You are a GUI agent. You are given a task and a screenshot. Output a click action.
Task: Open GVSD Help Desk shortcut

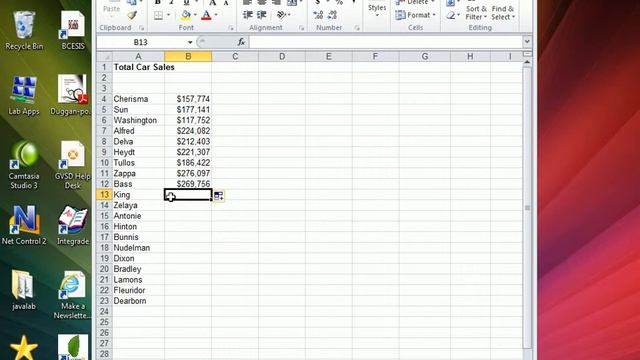(x=72, y=165)
